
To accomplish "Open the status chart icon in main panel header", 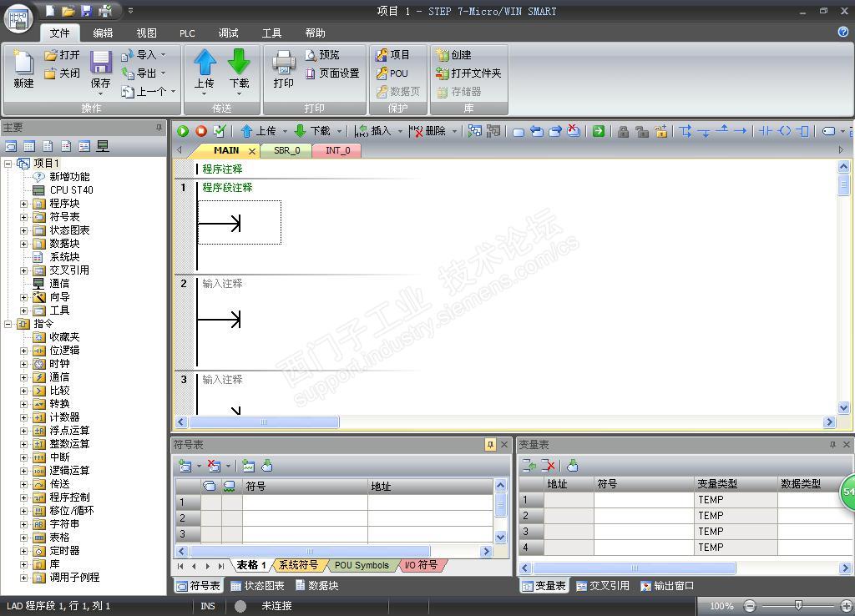I will 29,146.
